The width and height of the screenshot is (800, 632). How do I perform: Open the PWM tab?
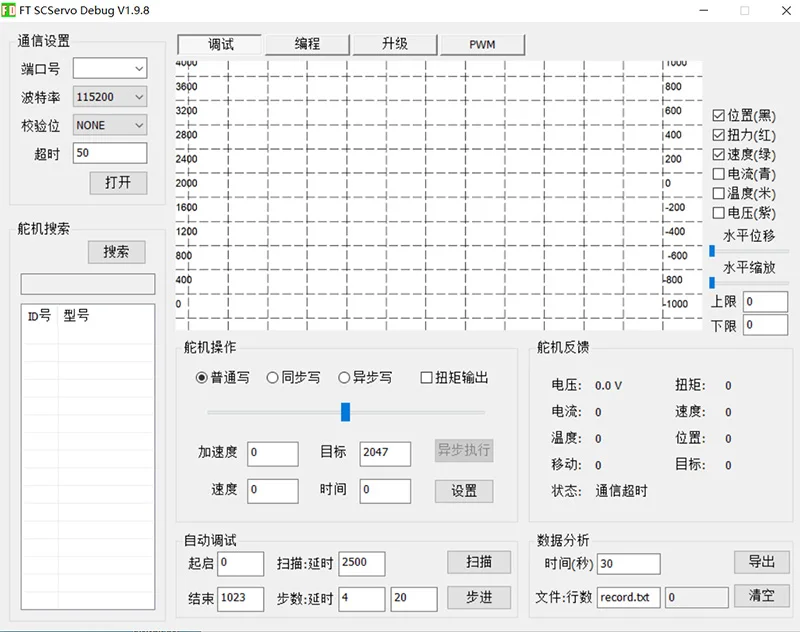pyautogui.click(x=482, y=44)
